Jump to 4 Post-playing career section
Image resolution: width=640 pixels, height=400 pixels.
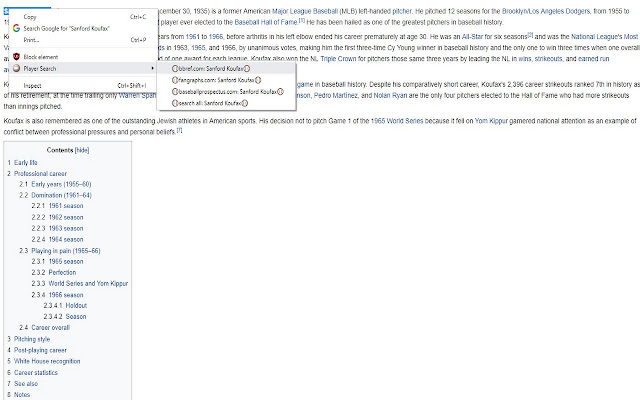[37, 351]
